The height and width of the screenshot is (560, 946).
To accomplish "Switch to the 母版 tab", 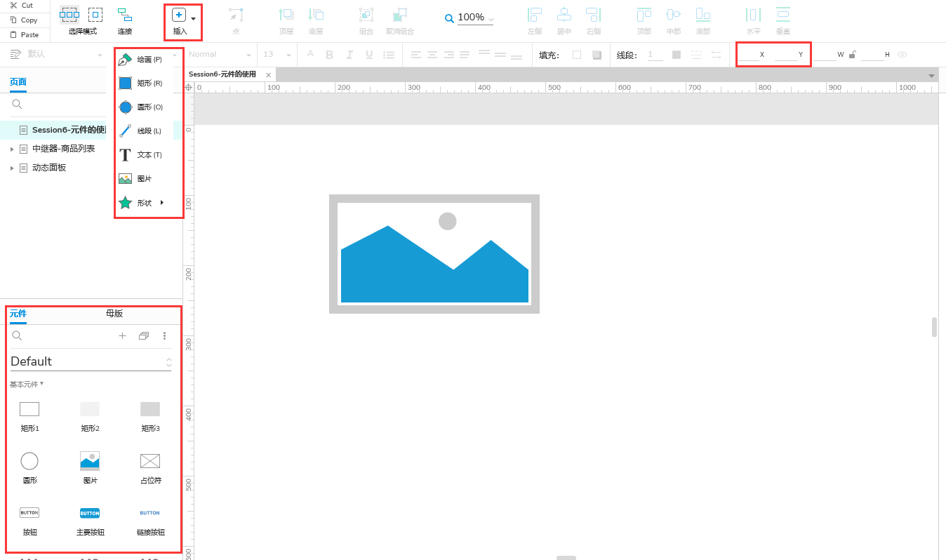I will coord(114,314).
